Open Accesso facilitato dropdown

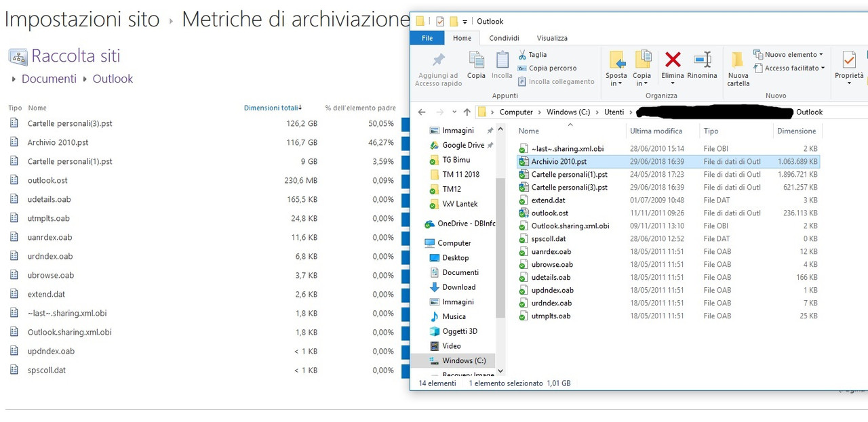(789, 68)
